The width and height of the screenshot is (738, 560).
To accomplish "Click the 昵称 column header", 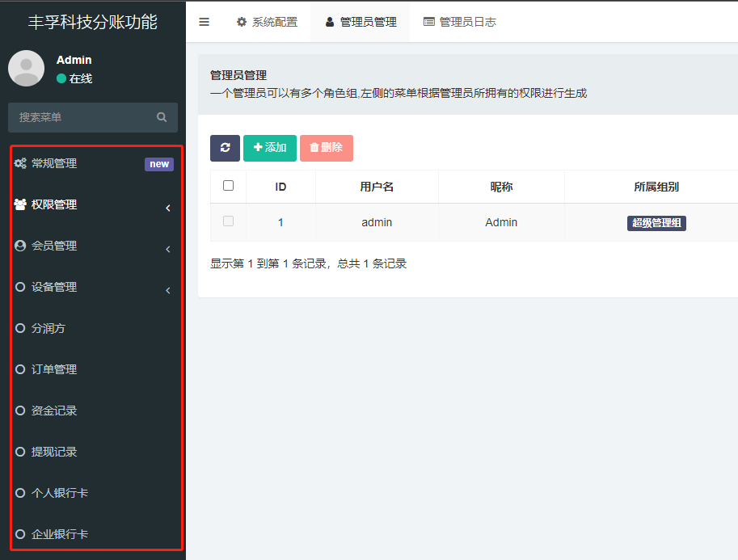I will [501, 187].
